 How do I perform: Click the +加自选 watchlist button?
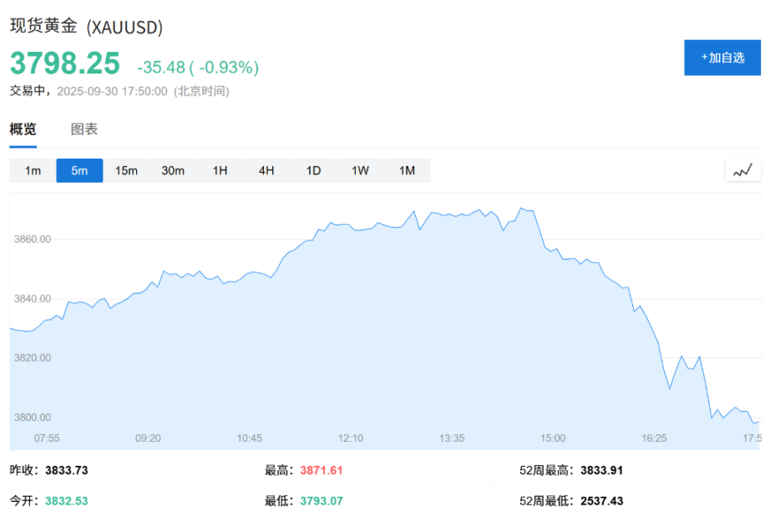pos(722,57)
